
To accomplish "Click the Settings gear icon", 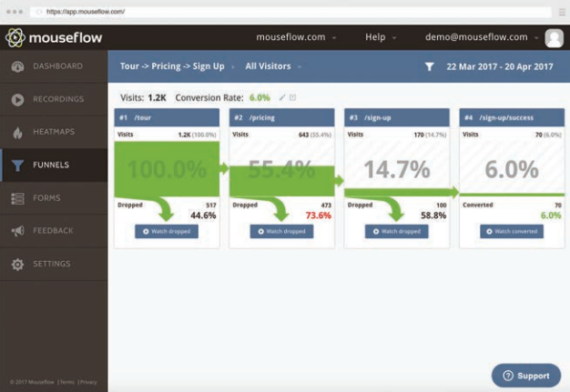I will coord(17,265).
